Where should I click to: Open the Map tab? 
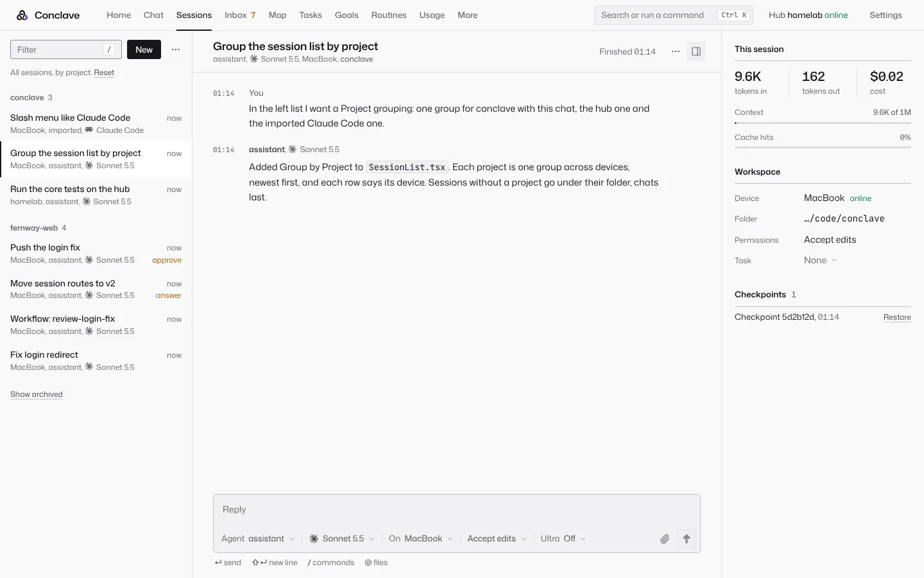pos(277,15)
